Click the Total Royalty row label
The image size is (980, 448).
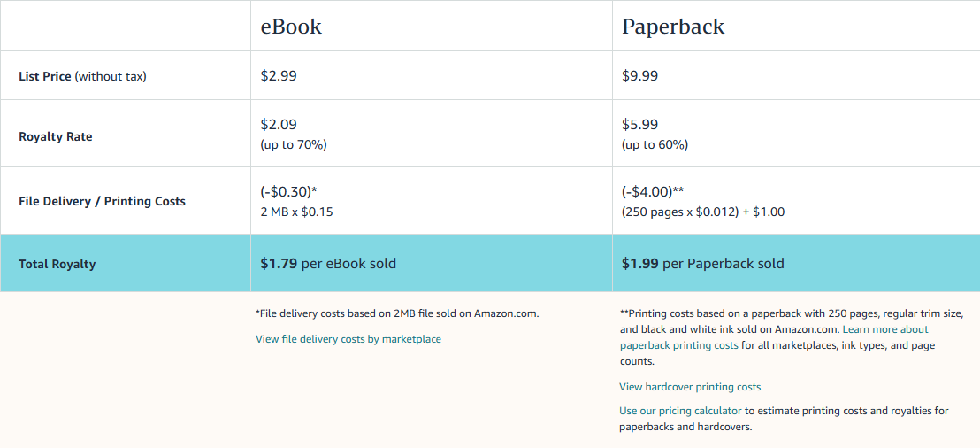pyautogui.click(x=57, y=264)
